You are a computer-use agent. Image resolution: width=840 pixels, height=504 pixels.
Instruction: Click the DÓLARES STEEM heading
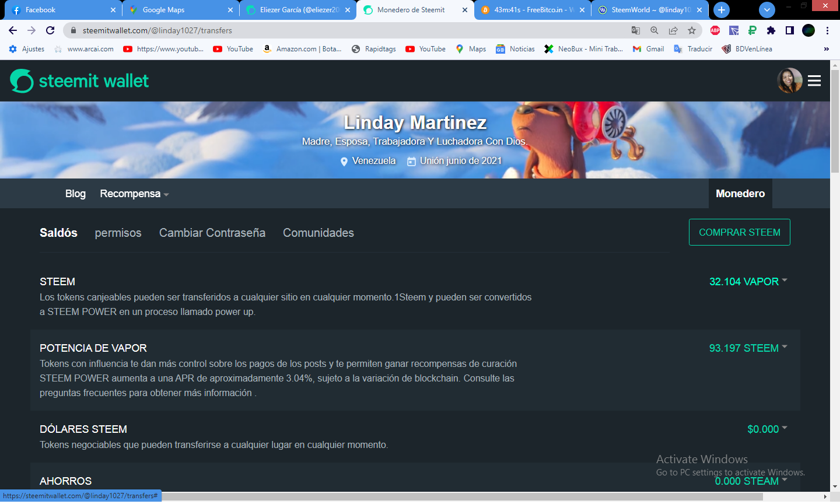[x=83, y=429]
